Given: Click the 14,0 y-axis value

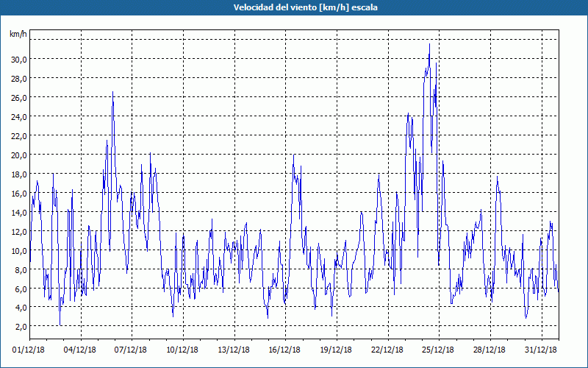Looking at the screenshot, I should (19, 213).
